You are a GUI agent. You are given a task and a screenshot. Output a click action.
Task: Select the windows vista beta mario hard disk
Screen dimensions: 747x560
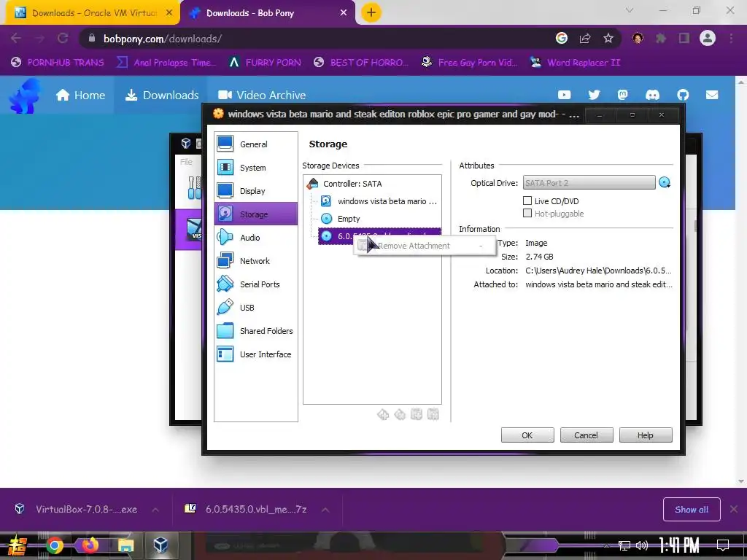[379, 201]
